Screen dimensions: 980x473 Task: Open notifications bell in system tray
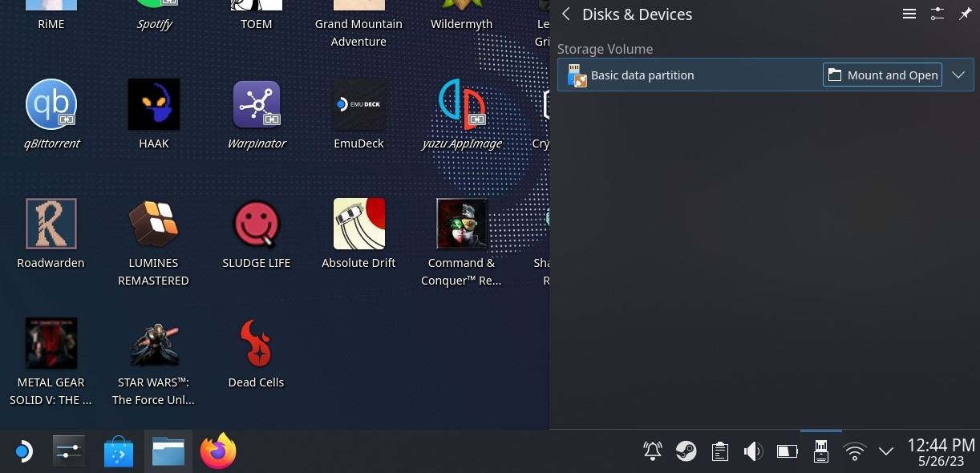[653, 451]
